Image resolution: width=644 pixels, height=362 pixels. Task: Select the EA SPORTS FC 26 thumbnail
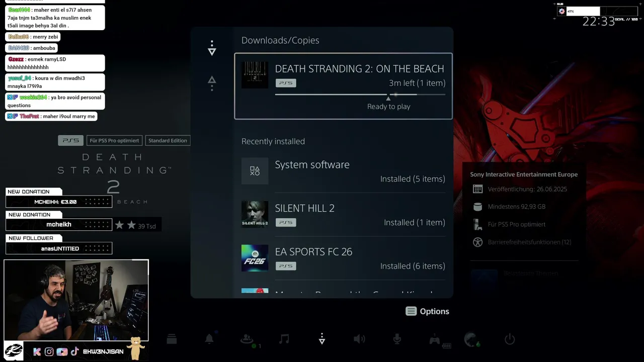coord(255,258)
